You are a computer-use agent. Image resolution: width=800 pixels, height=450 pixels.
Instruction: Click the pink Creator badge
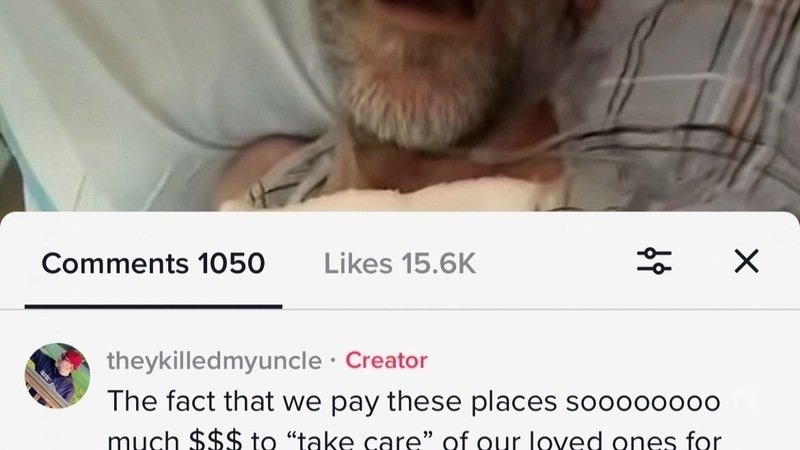pyautogui.click(x=386, y=361)
